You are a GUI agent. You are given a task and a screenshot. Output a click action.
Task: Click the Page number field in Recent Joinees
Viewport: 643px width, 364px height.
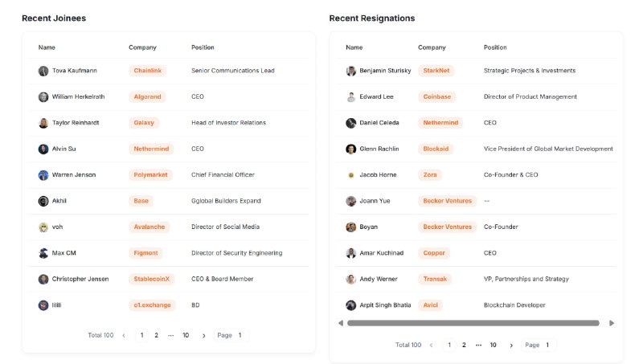pyautogui.click(x=231, y=335)
